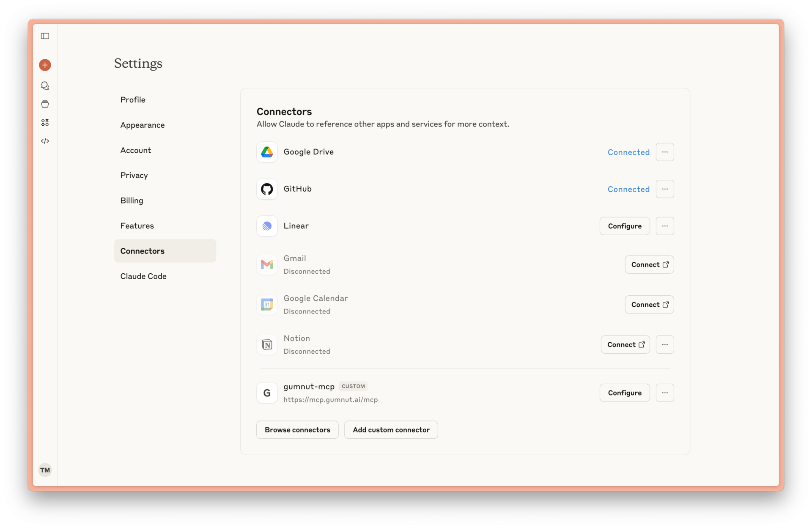Viewport: 812px width, 528px height.
Task: Click the TM user avatar
Action: tap(45, 470)
